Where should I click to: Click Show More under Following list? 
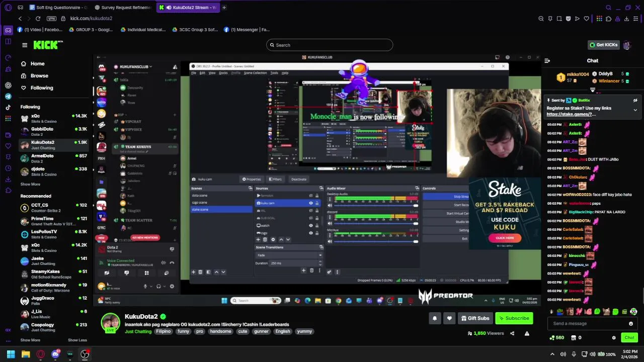pyautogui.click(x=30, y=184)
